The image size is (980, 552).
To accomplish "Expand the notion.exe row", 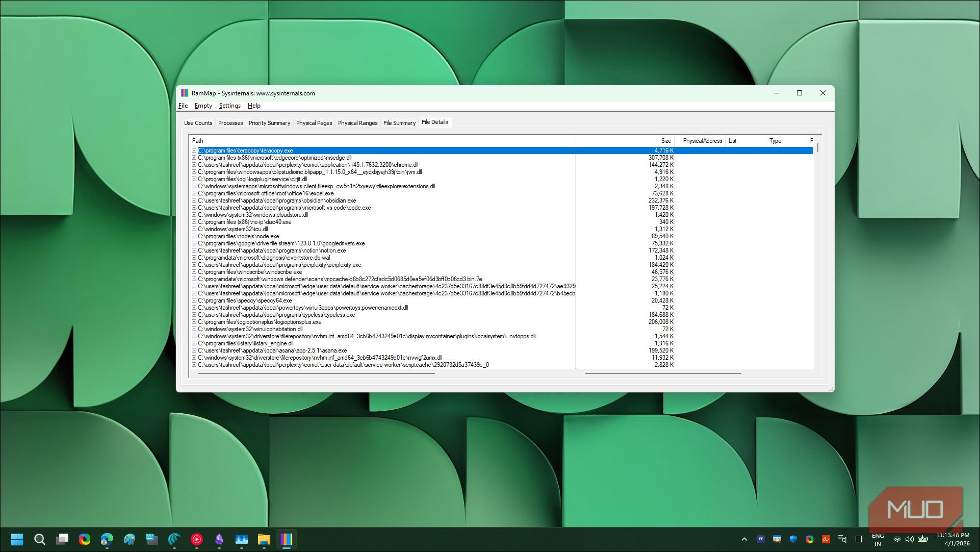I will [x=194, y=250].
